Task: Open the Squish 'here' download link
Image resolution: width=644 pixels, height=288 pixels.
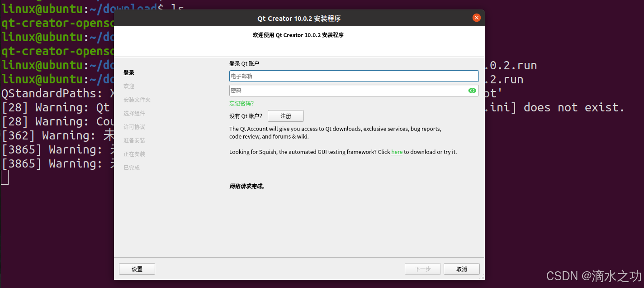Action: [x=397, y=152]
